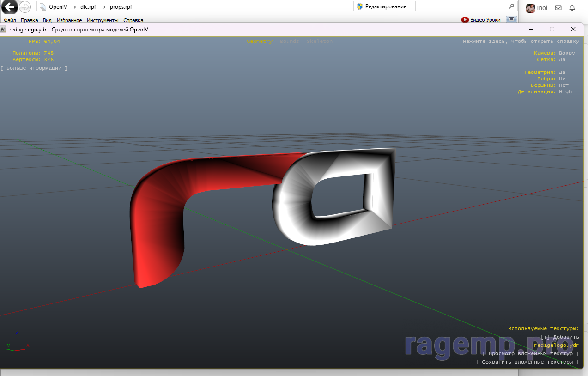Expand Больше информации details
Image resolution: width=588 pixels, height=376 pixels.
coord(34,68)
